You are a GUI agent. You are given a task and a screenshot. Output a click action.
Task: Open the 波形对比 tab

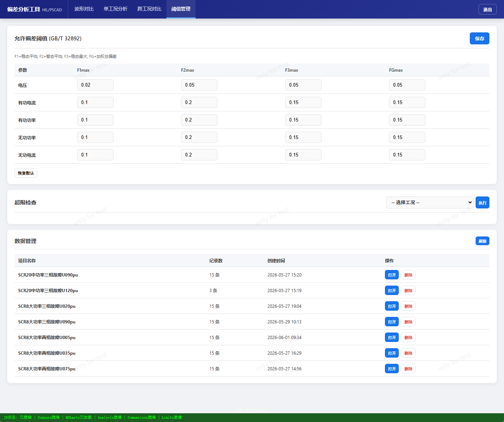pos(84,9)
